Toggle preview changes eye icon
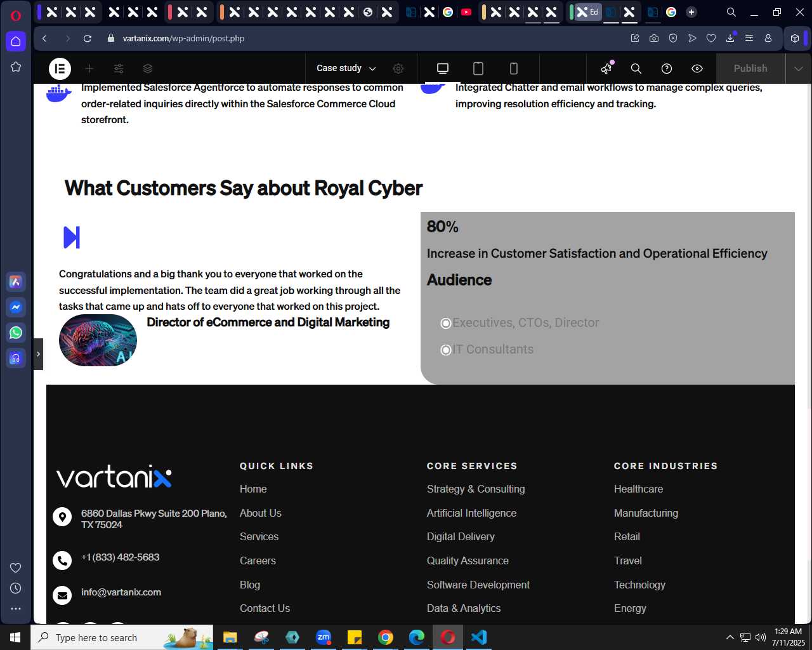 coord(697,69)
